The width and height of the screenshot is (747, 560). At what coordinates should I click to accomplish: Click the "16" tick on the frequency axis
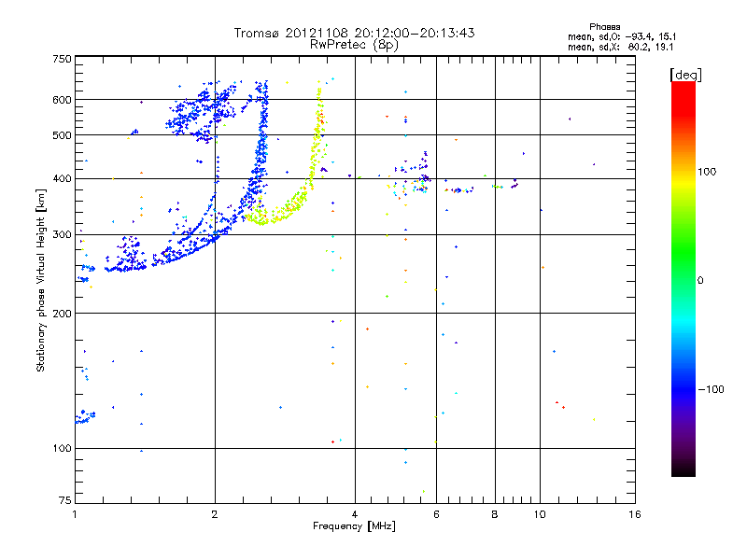635,514
